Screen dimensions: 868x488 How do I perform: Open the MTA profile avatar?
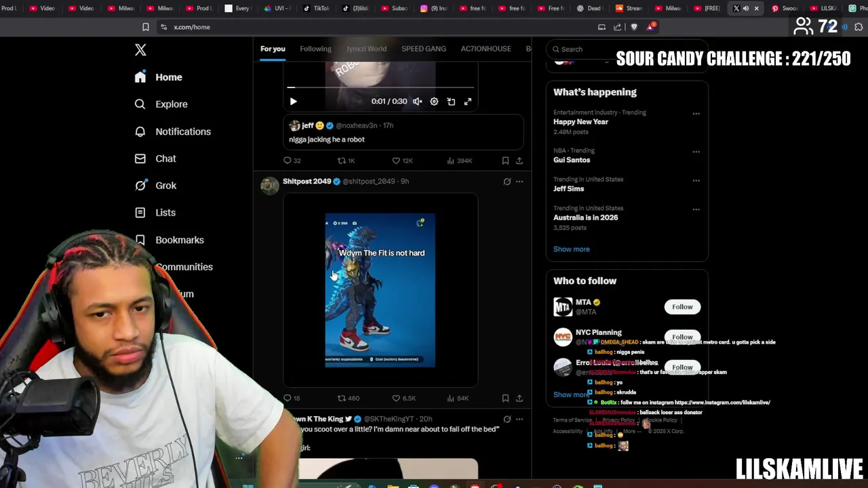[563, 307]
